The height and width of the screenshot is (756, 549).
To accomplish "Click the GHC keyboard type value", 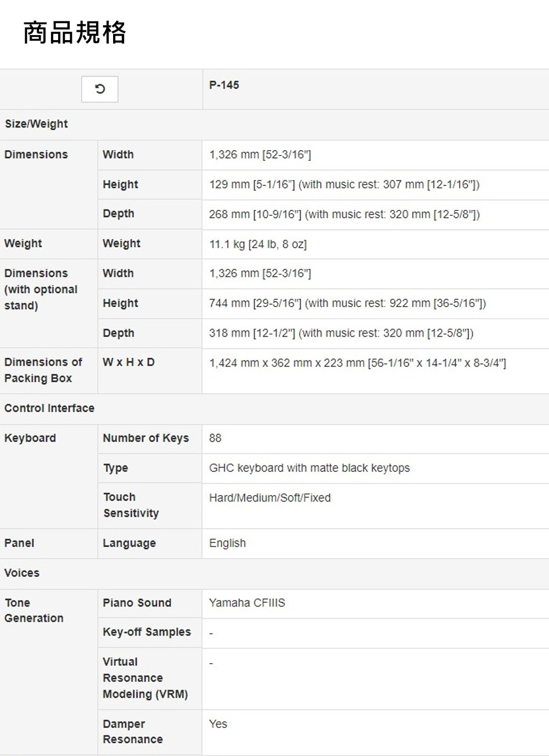I will point(310,468).
